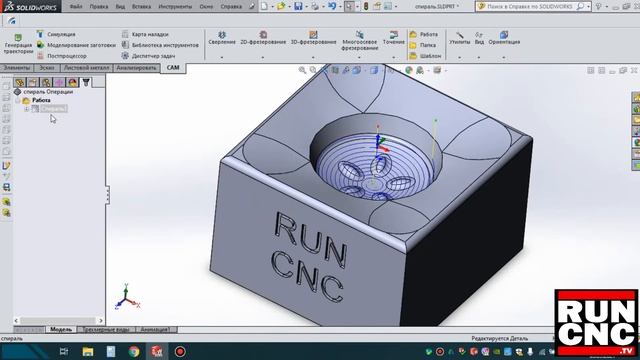
Task: Click the tree panel horizontal scrollbar left arrow
Action: (x=16, y=321)
